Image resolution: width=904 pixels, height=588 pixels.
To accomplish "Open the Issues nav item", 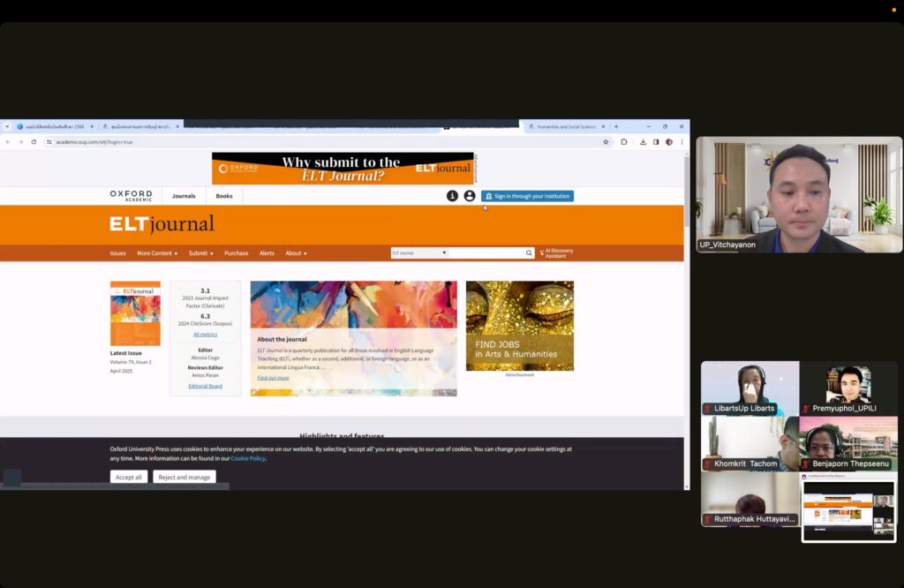I will click(117, 253).
